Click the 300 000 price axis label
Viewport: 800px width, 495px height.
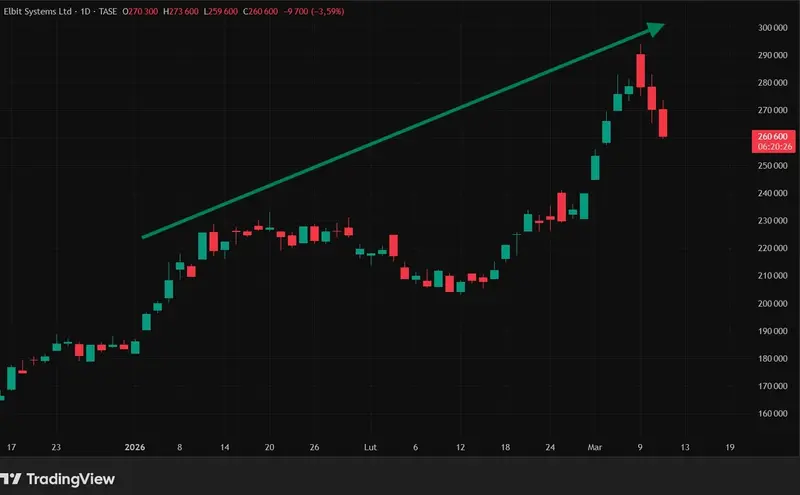click(772, 28)
